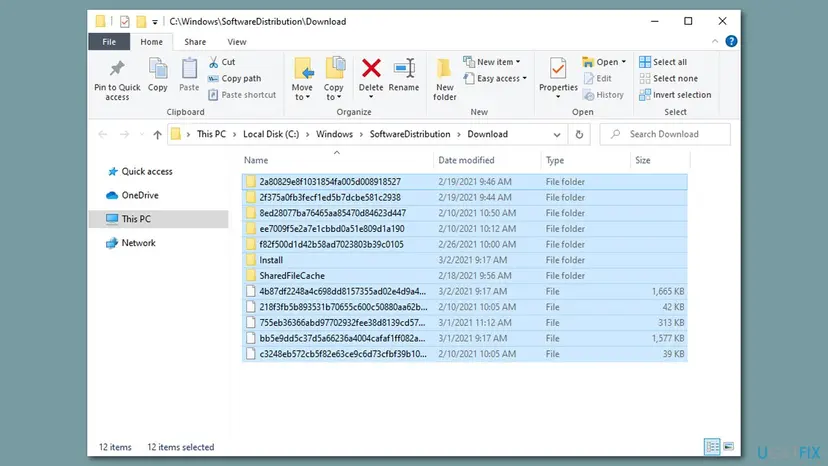Viewport: 828px width, 466px height.
Task: Go up one folder level
Action: coord(157,134)
